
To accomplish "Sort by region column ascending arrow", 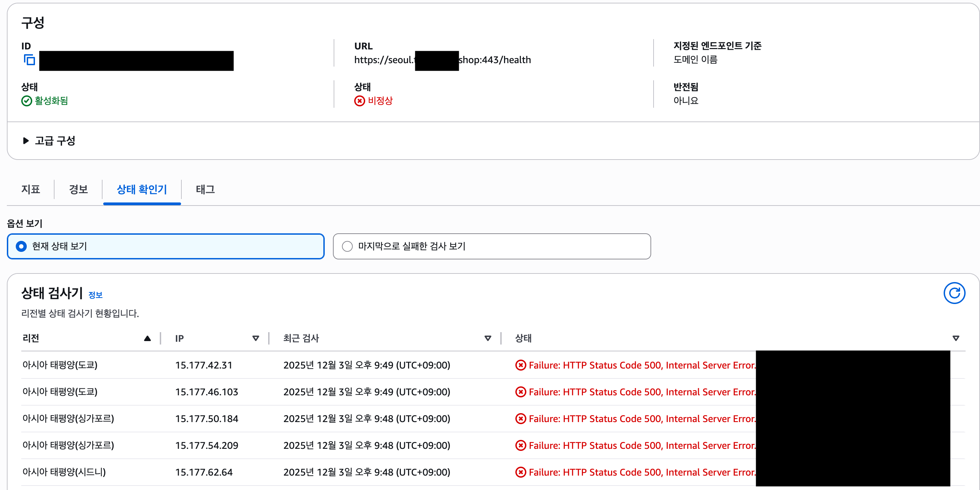I will 147,338.
